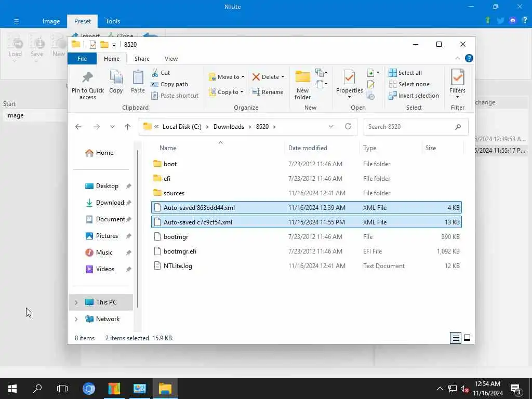Click the Copy ribbon icon
Image resolution: width=532 pixels, height=399 pixels.
click(116, 77)
